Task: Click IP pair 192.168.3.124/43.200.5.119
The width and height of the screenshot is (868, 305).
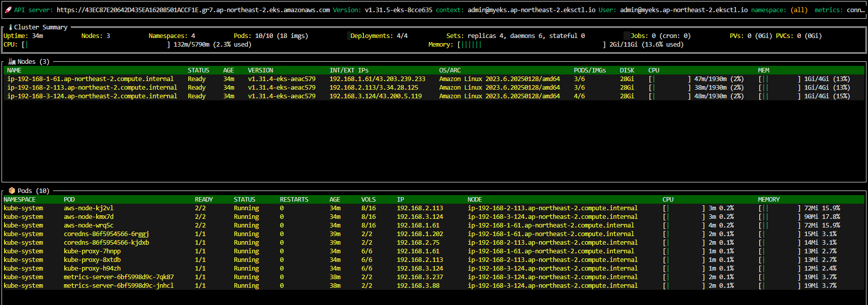Action: pyautogui.click(x=376, y=96)
